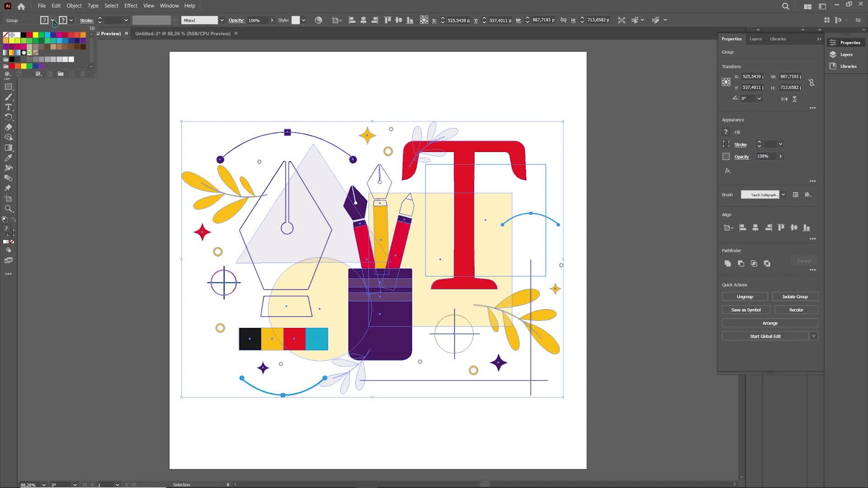
Task: Switch to the Layers tab in the panel
Action: pos(755,39)
